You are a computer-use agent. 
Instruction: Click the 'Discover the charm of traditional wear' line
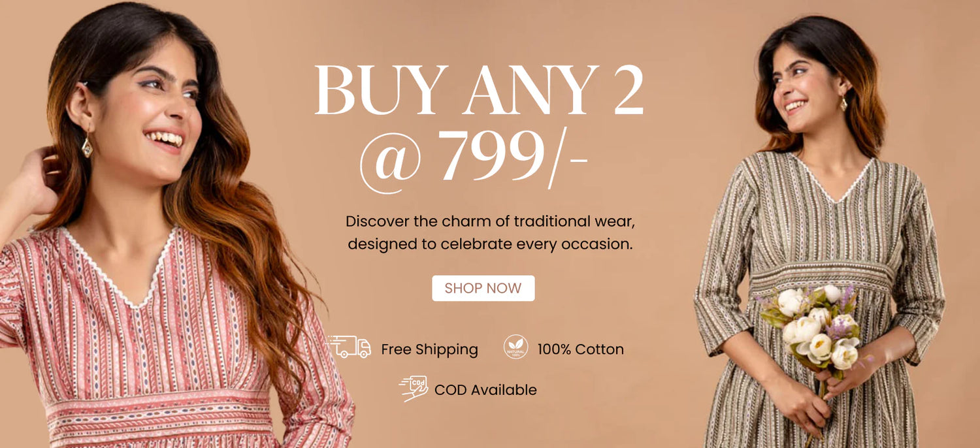point(490,221)
